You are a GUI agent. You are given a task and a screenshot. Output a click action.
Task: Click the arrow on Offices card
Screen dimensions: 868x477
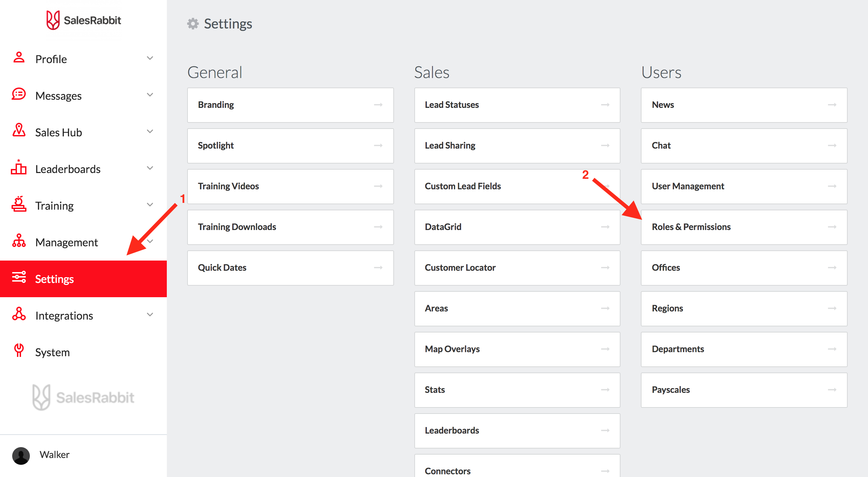[832, 268]
